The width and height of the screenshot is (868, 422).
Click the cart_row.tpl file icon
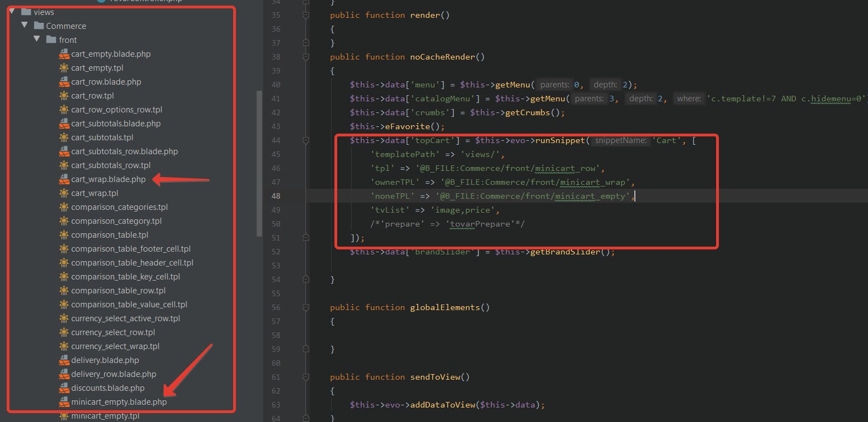tap(64, 96)
